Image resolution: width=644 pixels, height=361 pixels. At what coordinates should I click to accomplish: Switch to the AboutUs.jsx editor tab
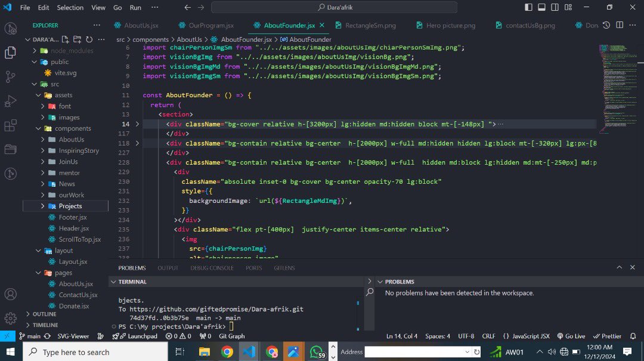coord(137,25)
